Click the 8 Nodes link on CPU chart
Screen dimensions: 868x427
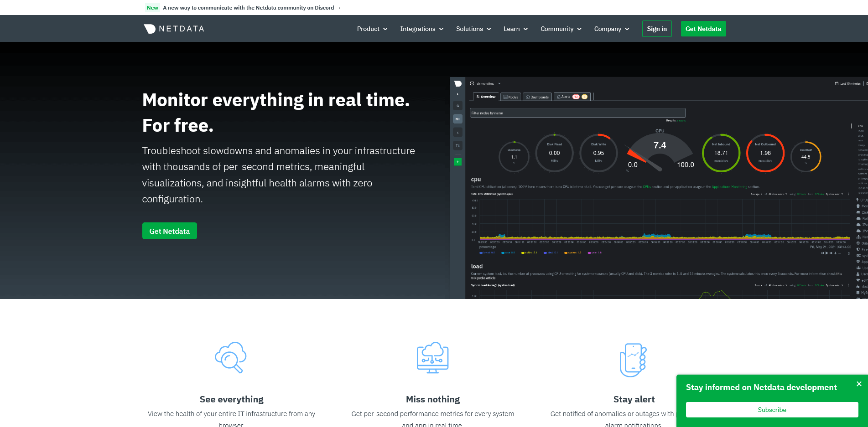tap(819, 194)
